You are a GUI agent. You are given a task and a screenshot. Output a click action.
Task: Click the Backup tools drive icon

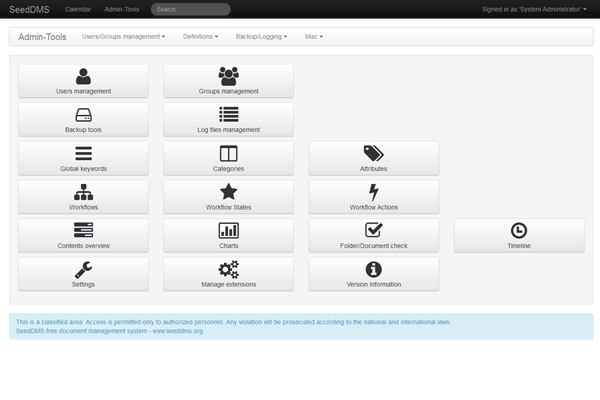pyautogui.click(x=83, y=114)
